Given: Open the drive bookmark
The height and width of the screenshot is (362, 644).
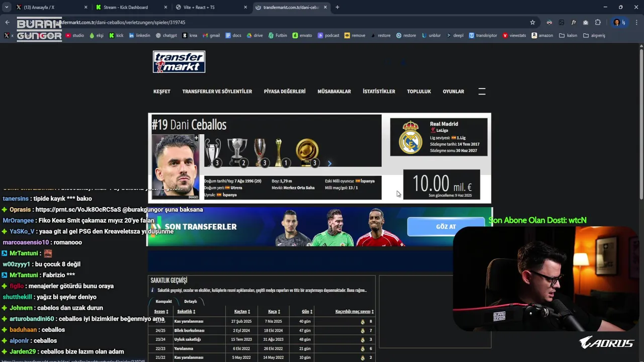Looking at the screenshot, I should tap(255, 35).
